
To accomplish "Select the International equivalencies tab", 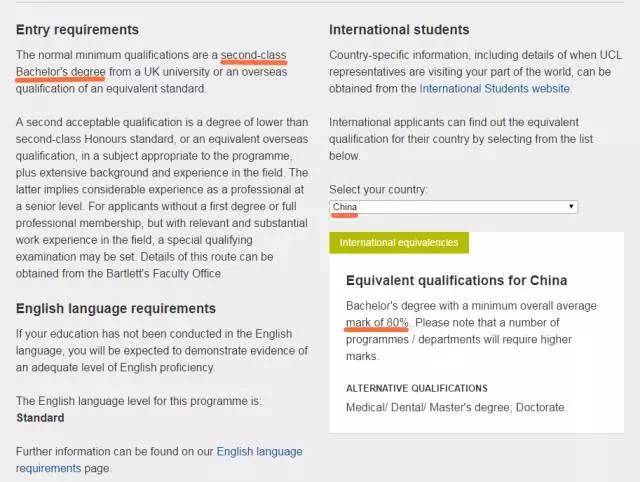I will pos(398,242).
